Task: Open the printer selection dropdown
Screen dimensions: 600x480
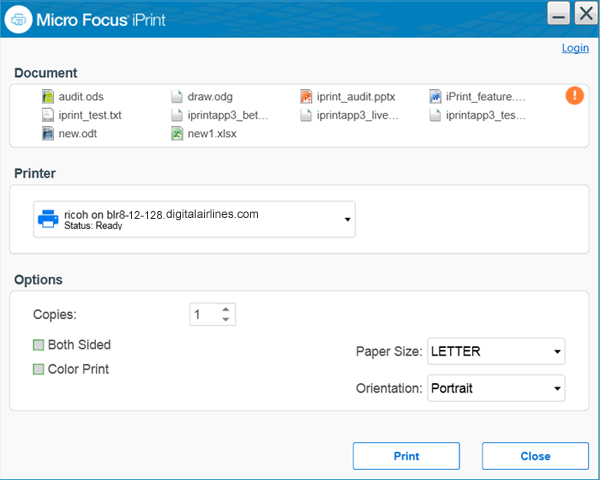Action: [x=347, y=219]
